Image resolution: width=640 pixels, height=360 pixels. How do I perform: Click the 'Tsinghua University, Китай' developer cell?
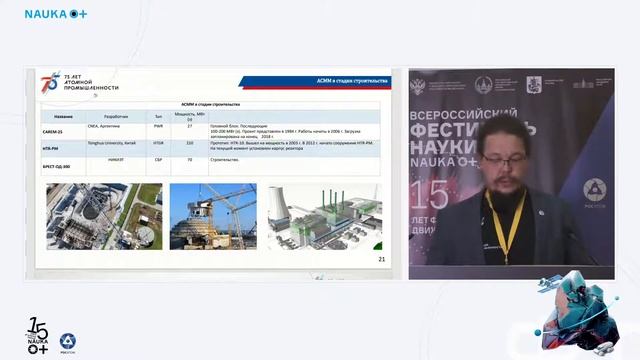(x=116, y=149)
